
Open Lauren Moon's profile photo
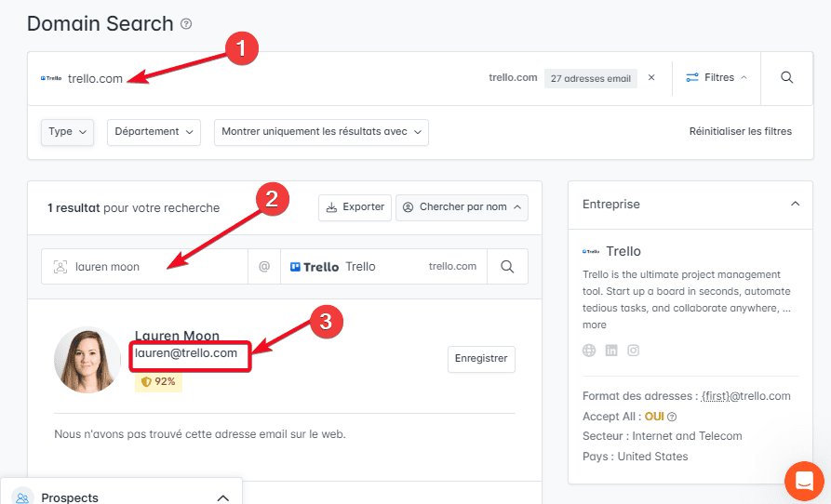[x=87, y=361]
